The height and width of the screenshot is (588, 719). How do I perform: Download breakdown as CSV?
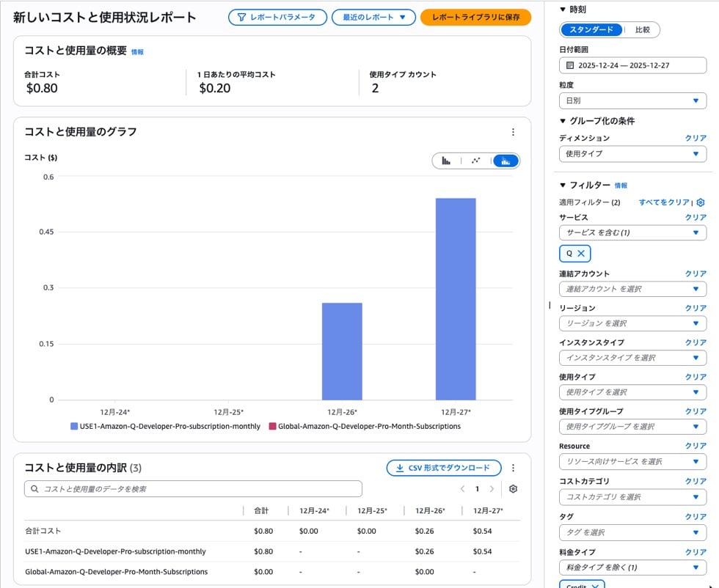pyautogui.click(x=443, y=468)
